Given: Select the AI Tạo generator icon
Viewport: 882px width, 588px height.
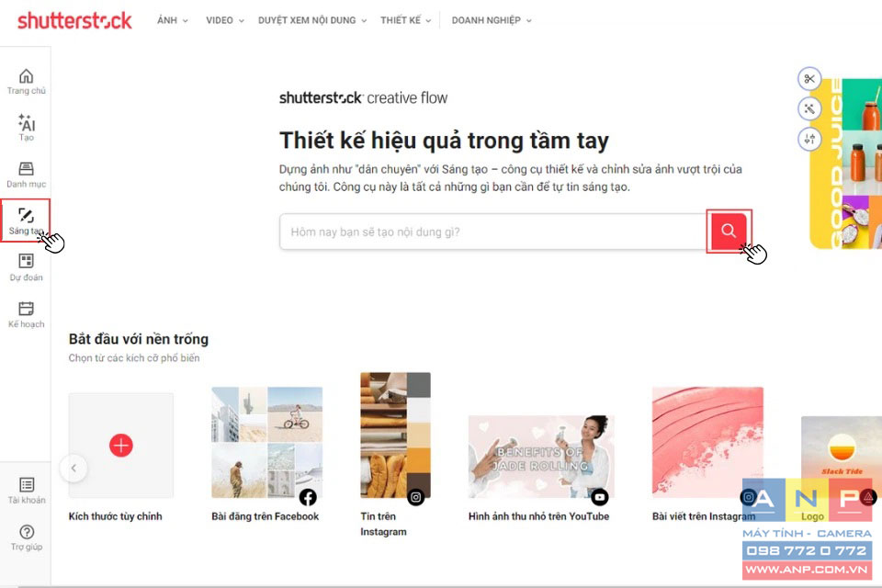Looking at the screenshot, I should (26, 128).
